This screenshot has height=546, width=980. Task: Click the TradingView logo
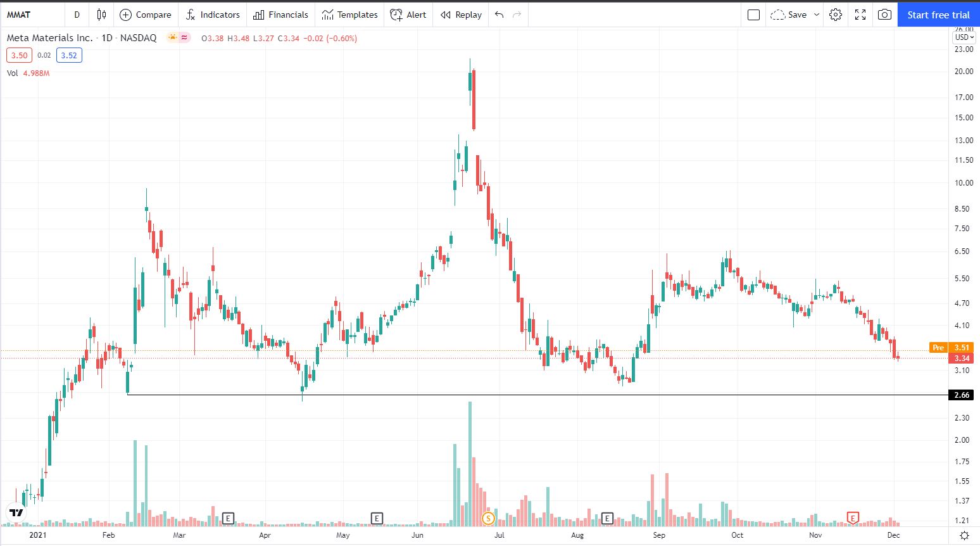16,512
